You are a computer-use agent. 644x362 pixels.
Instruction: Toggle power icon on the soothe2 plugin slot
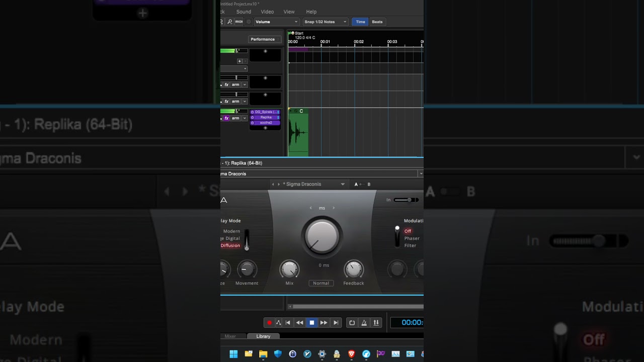pos(252,123)
